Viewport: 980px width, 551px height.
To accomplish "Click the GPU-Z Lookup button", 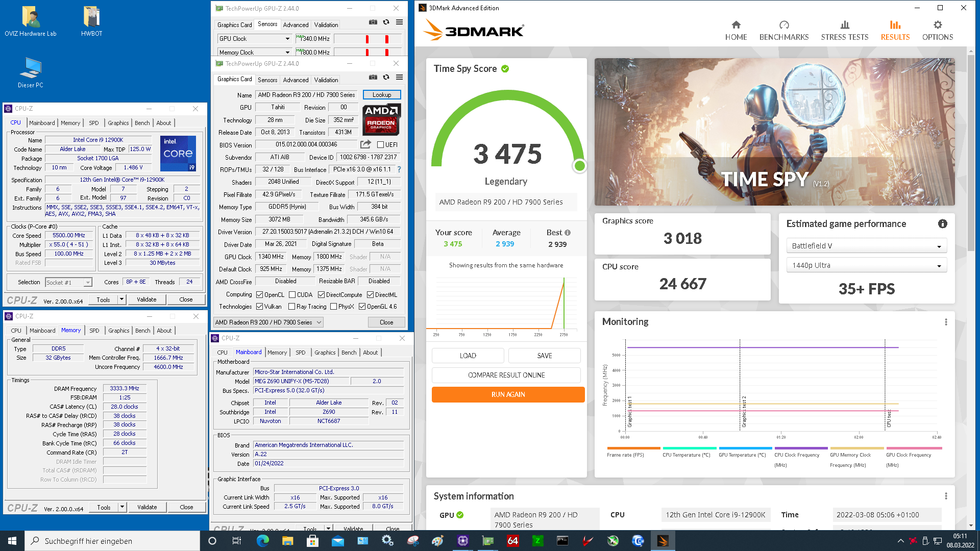I will tap(382, 95).
